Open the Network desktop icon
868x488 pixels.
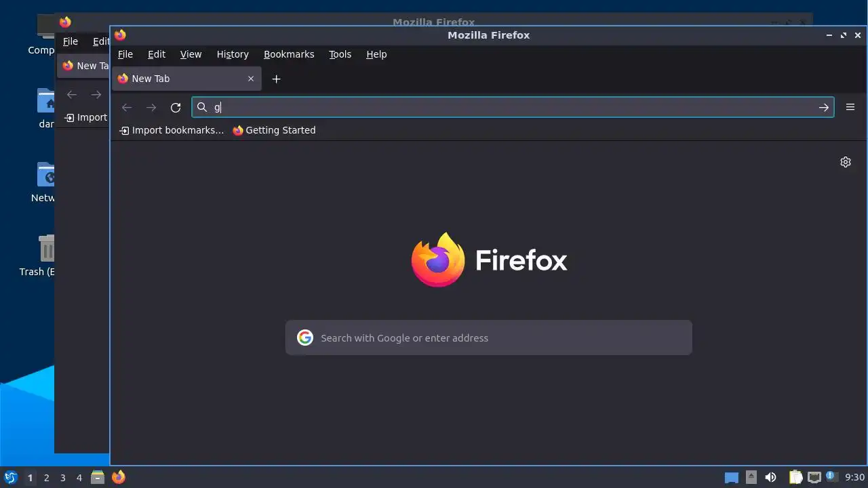tap(46, 174)
